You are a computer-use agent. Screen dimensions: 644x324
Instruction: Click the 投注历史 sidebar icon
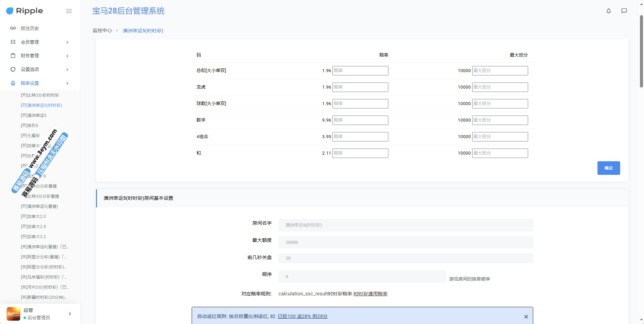pyautogui.click(x=13, y=28)
